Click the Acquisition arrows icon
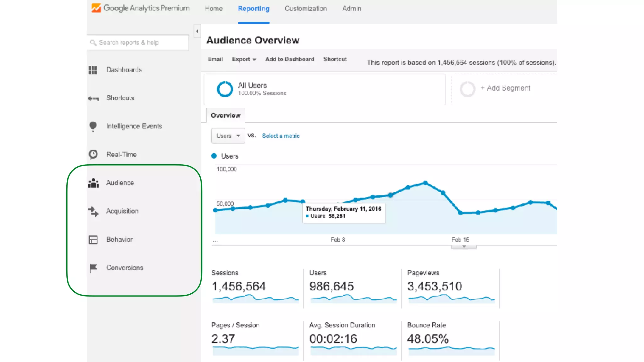This screenshot has height=362, width=644. (x=93, y=212)
